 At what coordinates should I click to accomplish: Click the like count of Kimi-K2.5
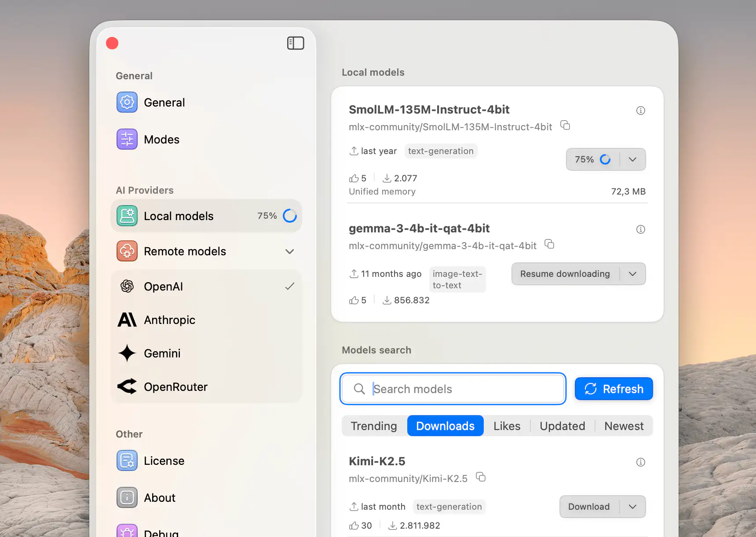point(361,526)
